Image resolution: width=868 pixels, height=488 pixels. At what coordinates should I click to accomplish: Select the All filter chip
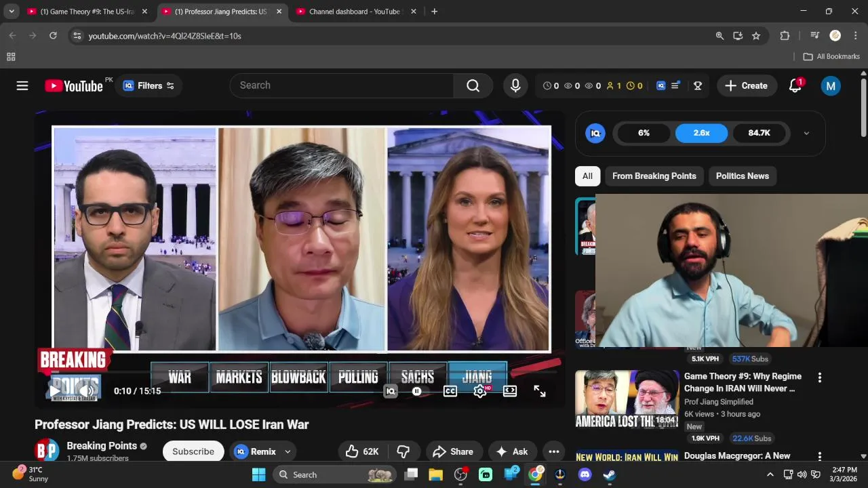587,176
